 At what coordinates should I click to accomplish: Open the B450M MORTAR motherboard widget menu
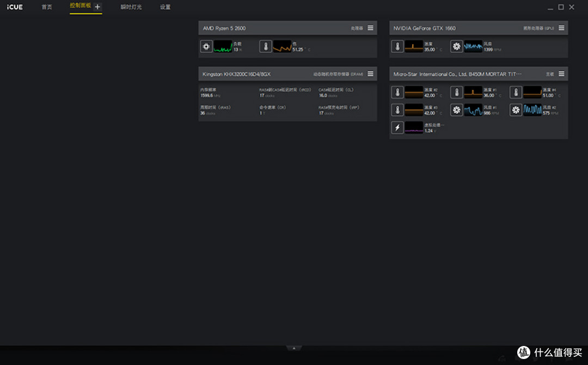coord(561,74)
